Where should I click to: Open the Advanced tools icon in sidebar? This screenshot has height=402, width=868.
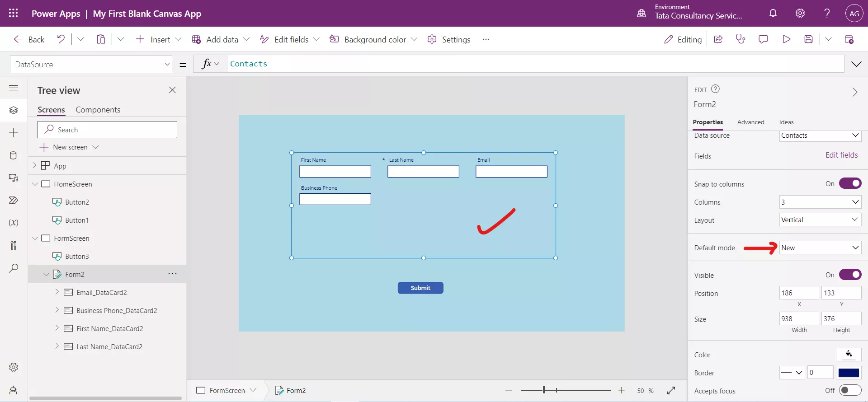[x=14, y=245]
